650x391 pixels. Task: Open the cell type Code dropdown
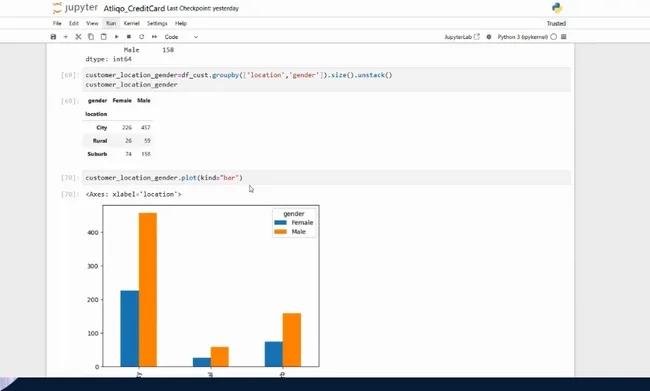(x=181, y=37)
